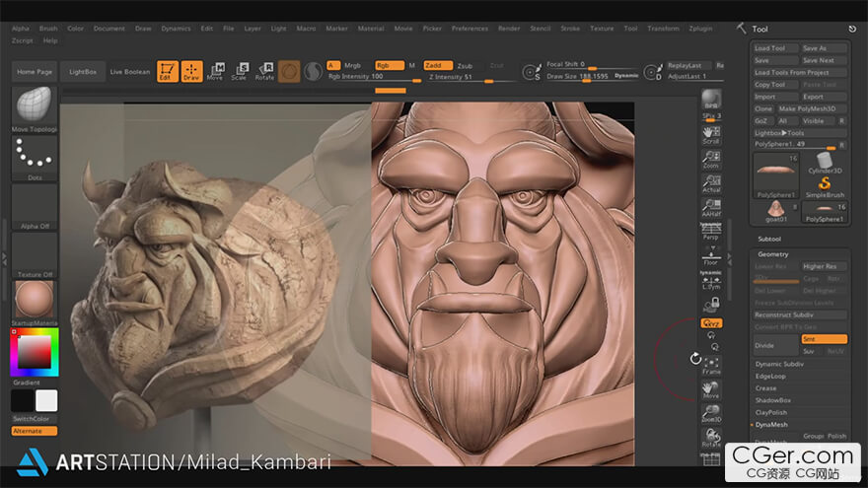Image resolution: width=868 pixels, height=488 pixels.
Task: Open LightBox
Action: coord(83,72)
